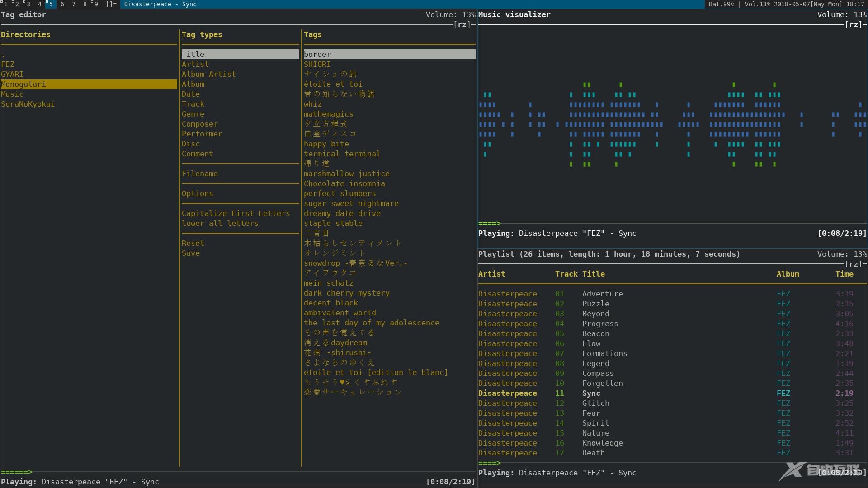Select the 'dreamy date drive' tag
The image size is (868, 488).
(390, 213)
